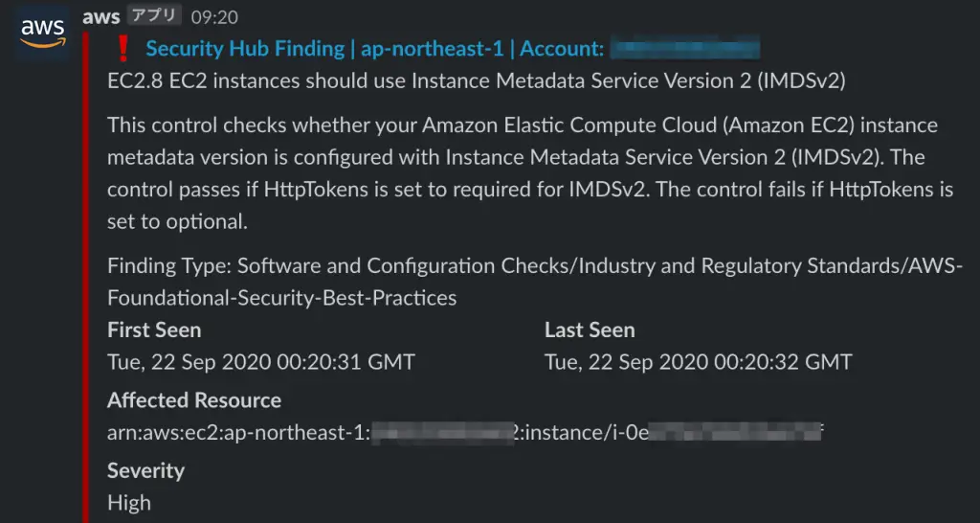Open the aws sender name profile
980x523 pixels.
pyautogui.click(x=100, y=17)
